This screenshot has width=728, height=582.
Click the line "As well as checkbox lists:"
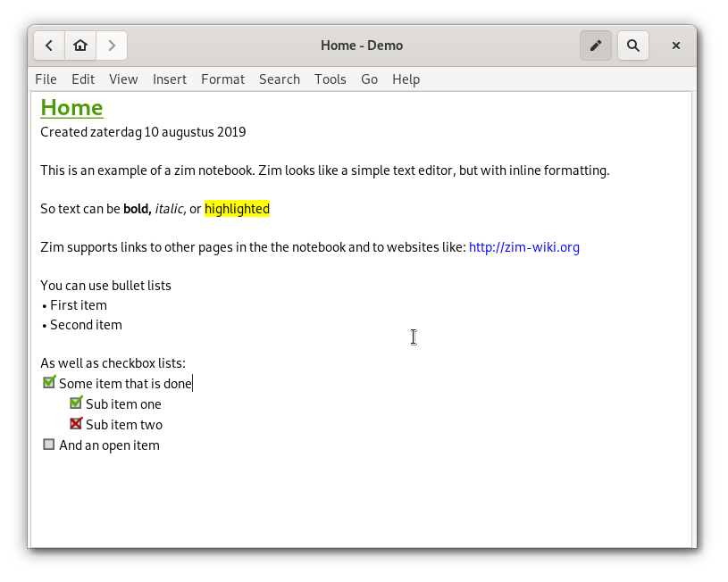(x=113, y=363)
